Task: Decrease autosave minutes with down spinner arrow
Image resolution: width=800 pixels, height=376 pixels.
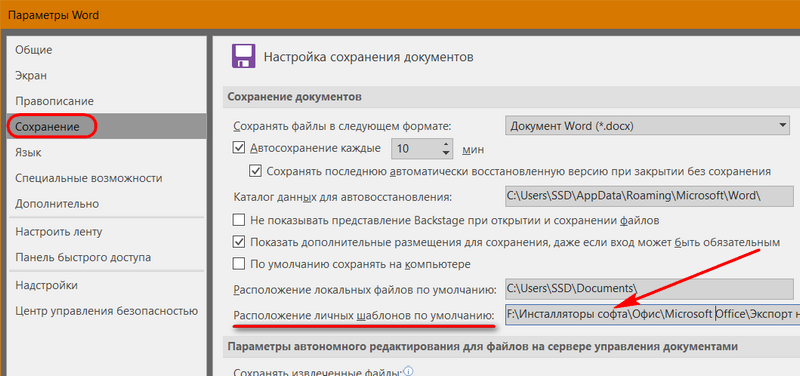Action: click(x=446, y=154)
